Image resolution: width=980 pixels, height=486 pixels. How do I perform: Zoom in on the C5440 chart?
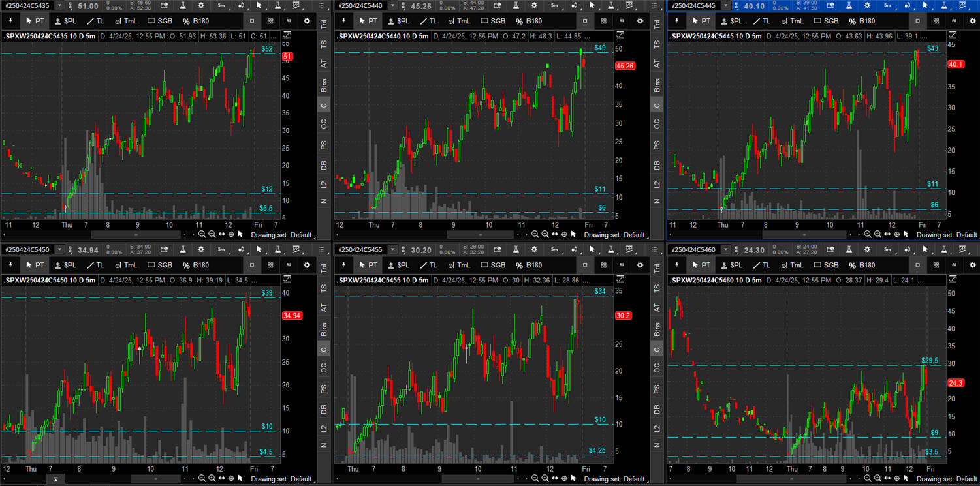(x=545, y=234)
